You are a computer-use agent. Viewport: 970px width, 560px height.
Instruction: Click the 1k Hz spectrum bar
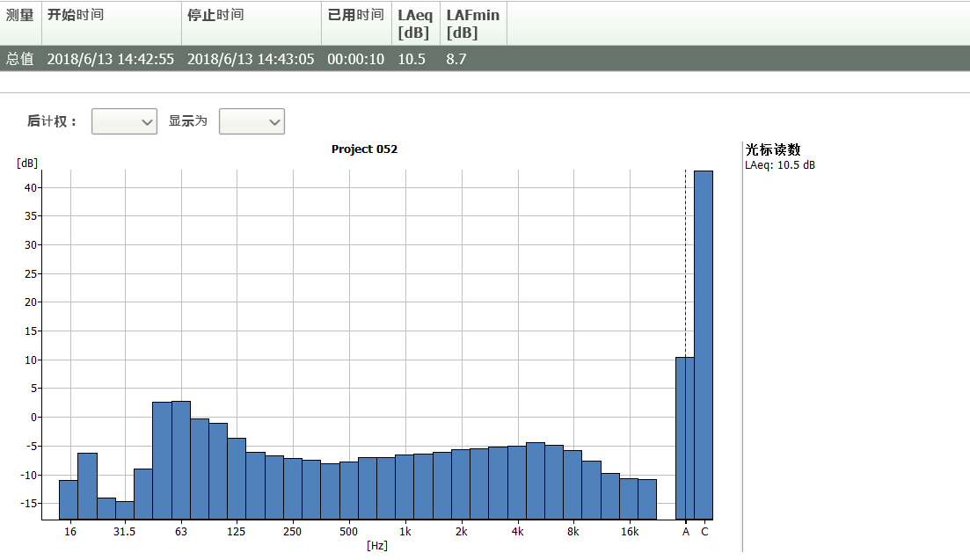(x=405, y=487)
